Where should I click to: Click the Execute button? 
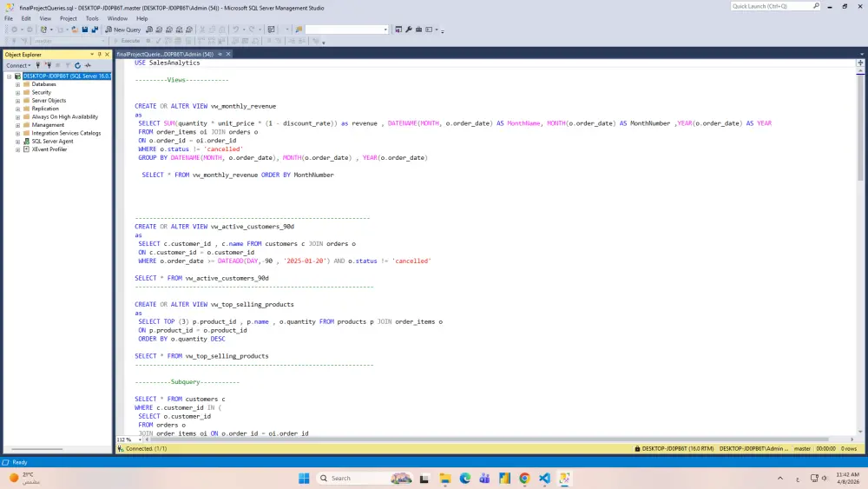click(x=128, y=41)
